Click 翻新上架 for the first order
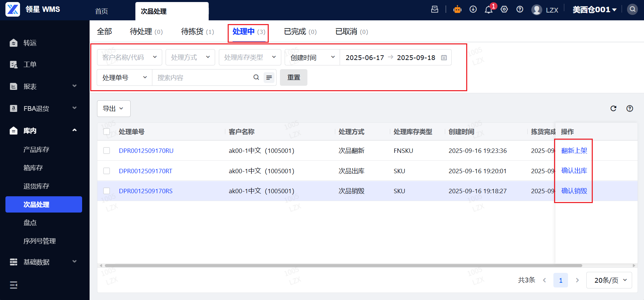Image resolution: width=644 pixels, height=300 pixels. click(574, 151)
